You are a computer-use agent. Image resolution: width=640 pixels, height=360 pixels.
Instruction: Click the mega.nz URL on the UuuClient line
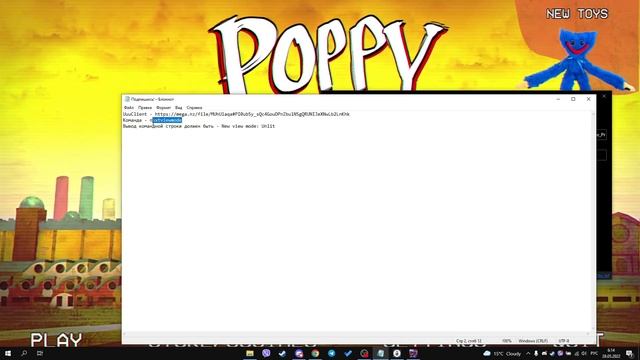252,114
